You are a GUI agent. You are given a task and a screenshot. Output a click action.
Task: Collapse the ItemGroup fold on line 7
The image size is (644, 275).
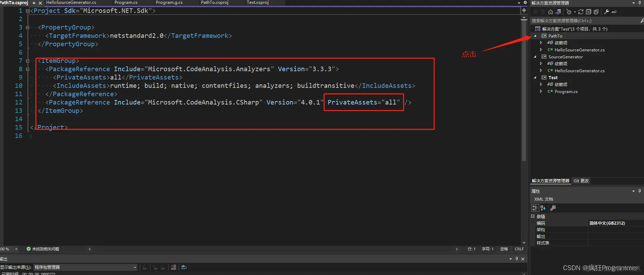coord(27,61)
